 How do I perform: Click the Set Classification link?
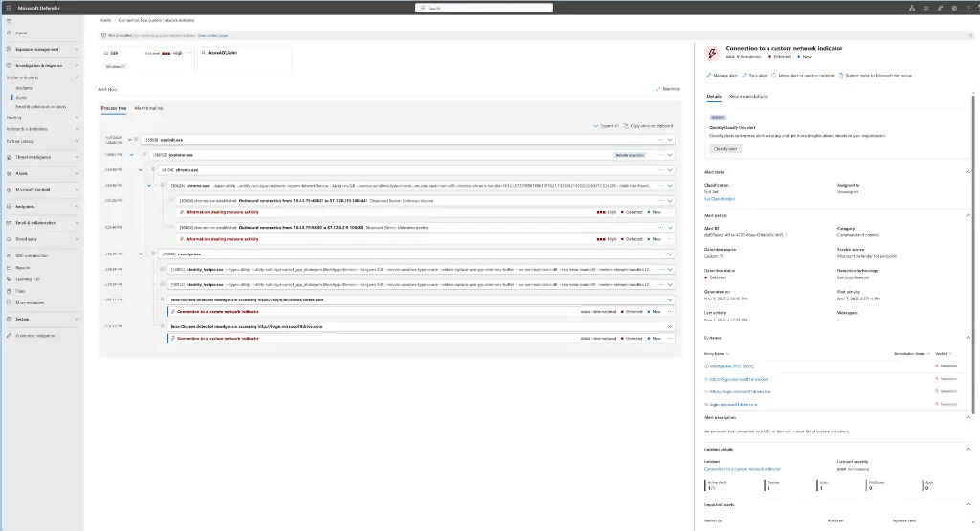point(720,199)
